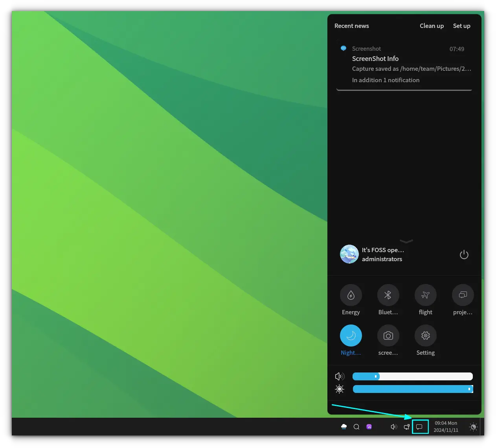Open the clock and date display
This screenshot has width=496, height=448.
tap(446, 427)
